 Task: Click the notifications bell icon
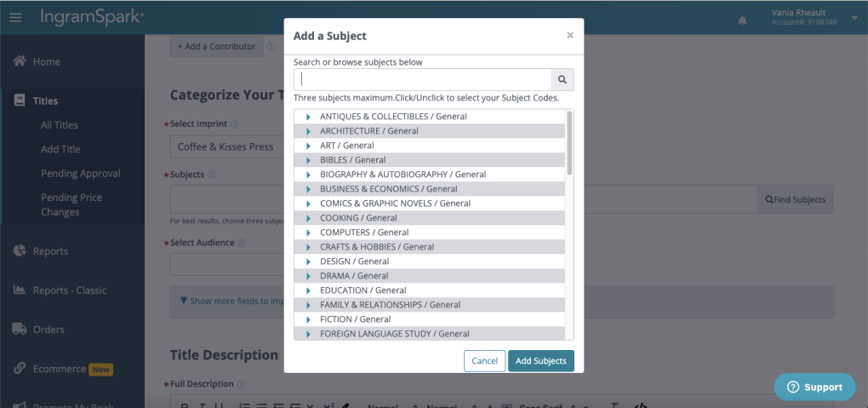742,20
